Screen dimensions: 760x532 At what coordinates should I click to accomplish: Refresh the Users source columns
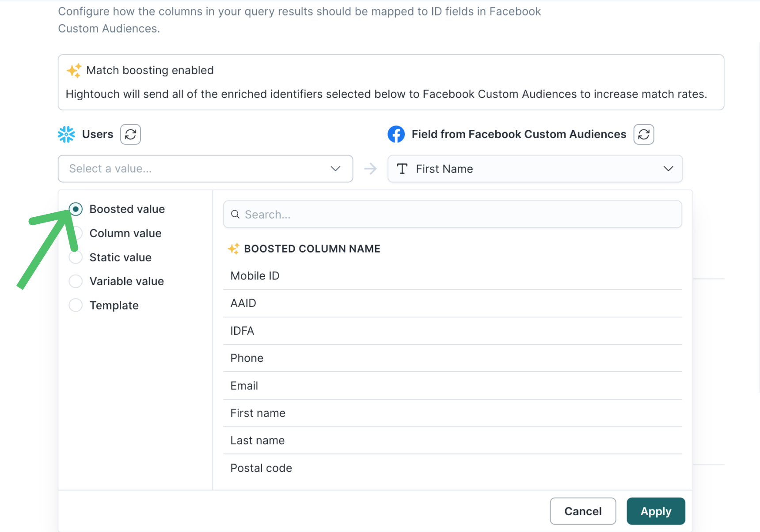pos(130,134)
